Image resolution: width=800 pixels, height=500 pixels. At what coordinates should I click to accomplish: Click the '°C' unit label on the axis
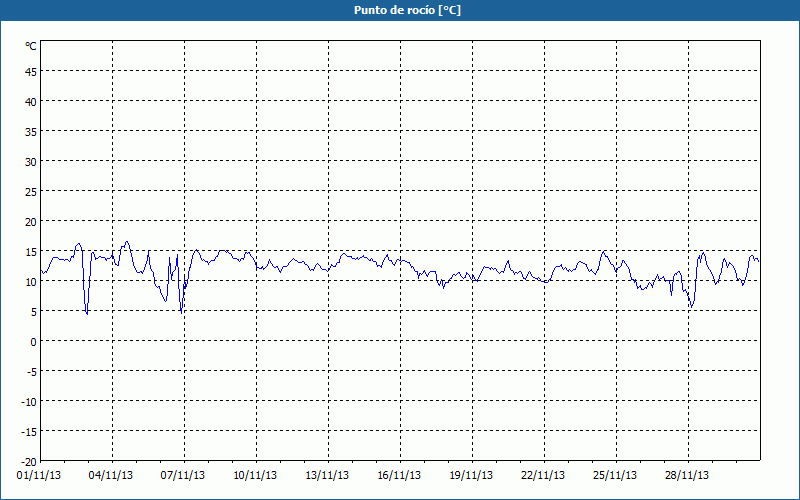click(x=31, y=46)
